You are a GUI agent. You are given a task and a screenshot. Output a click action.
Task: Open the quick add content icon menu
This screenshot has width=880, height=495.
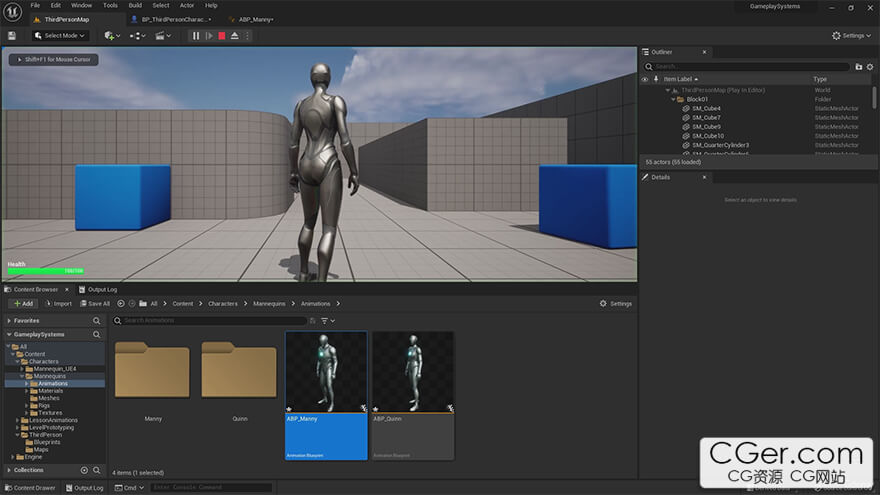[x=111, y=36]
